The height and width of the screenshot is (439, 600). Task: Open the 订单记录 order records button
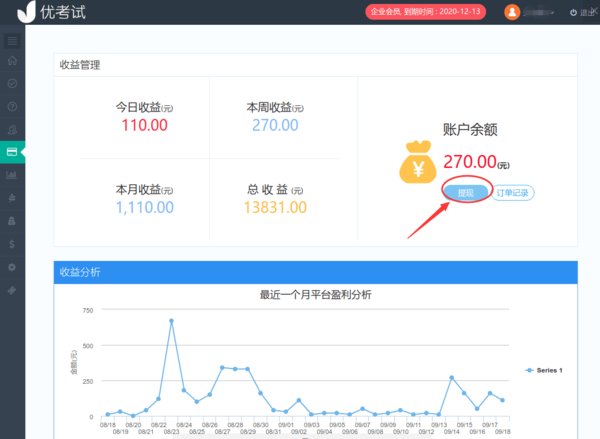(x=513, y=193)
